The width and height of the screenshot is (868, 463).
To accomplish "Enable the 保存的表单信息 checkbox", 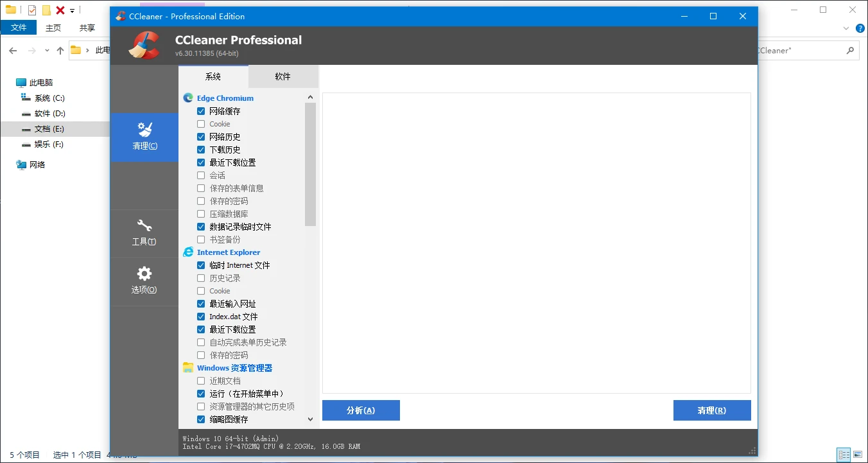I will point(201,188).
